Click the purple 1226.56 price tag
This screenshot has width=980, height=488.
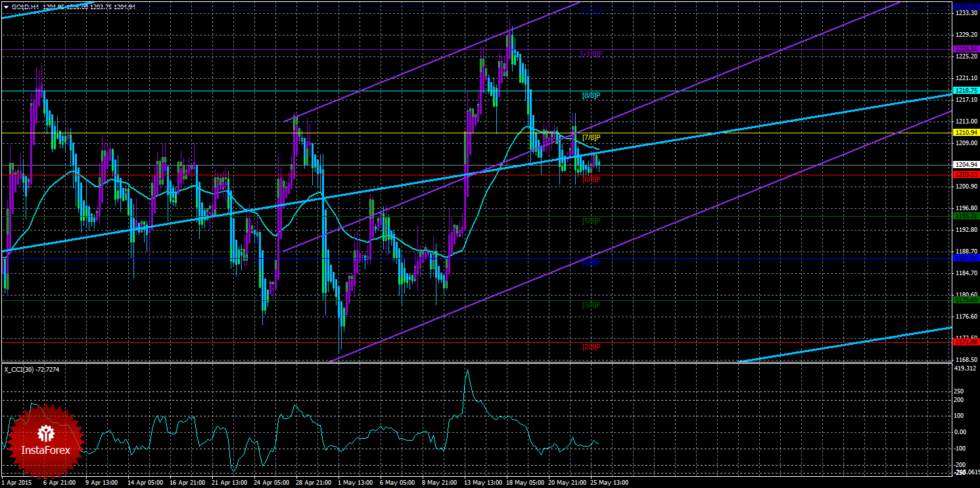click(966, 49)
